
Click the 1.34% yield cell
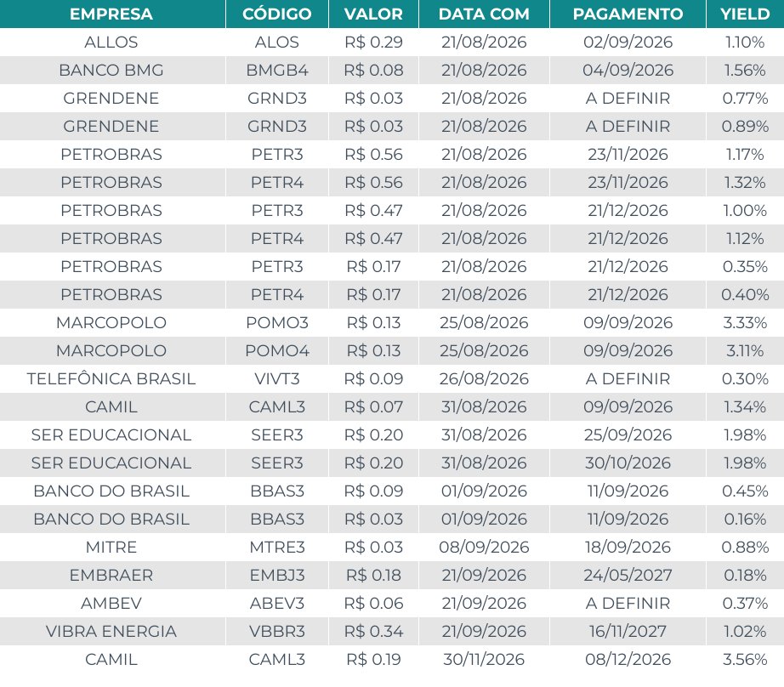[x=745, y=406]
